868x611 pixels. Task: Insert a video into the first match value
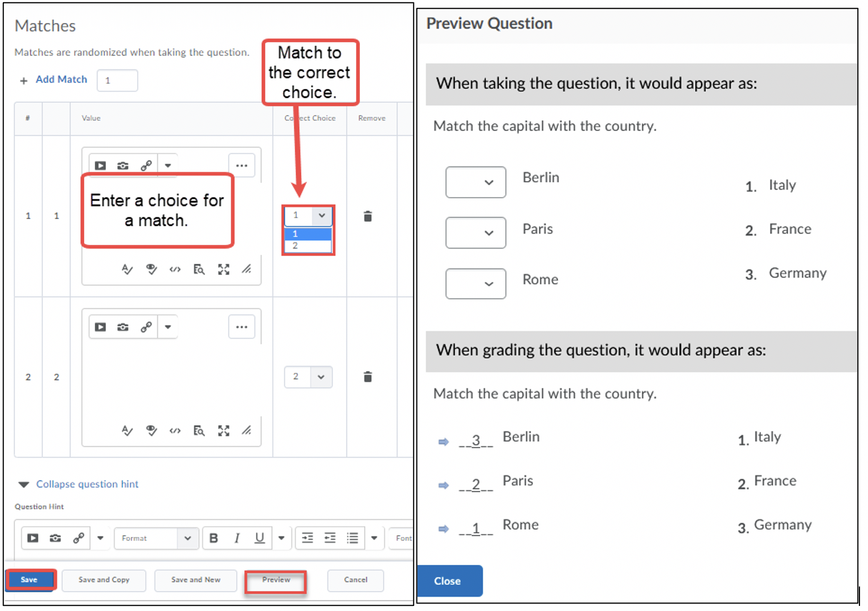click(100, 165)
